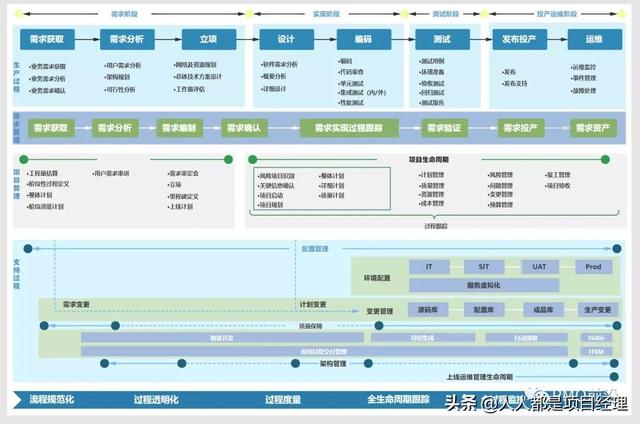
Task: Click the 工作量评估 bullet item
Action: click(189, 89)
